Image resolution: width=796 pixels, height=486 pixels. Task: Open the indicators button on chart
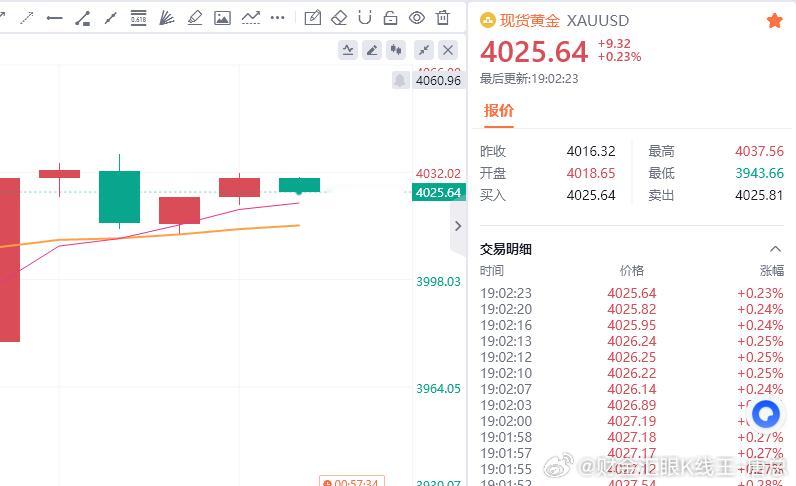click(348, 50)
